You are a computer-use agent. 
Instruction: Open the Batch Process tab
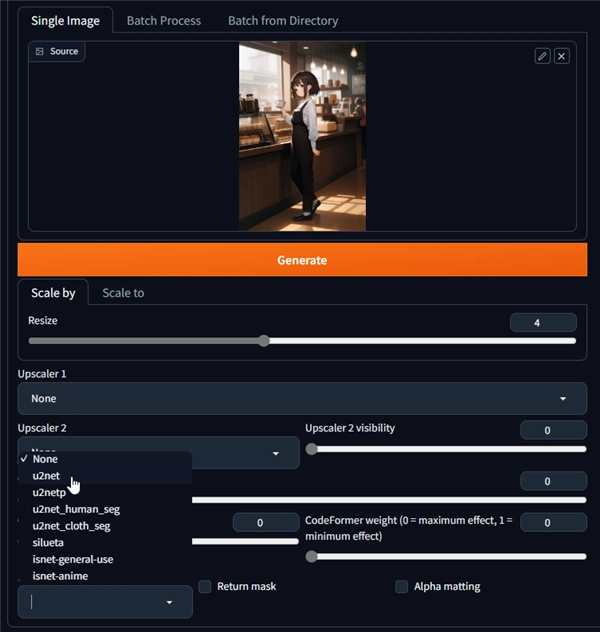click(164, 21)
